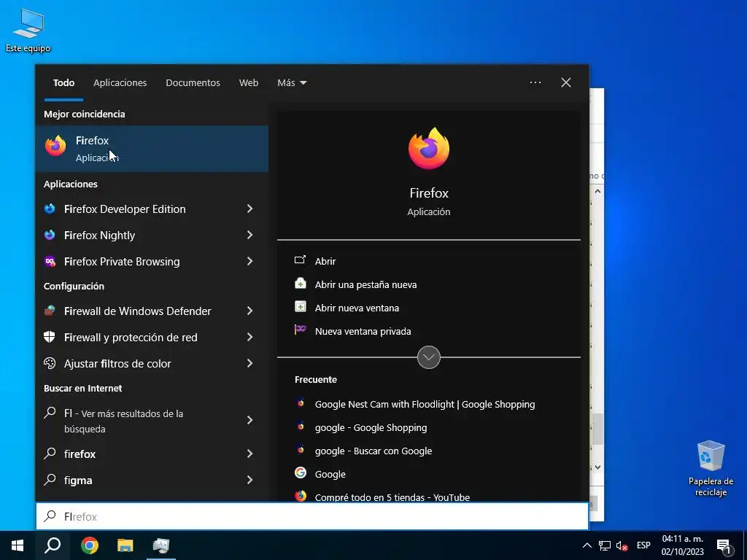Click the Abrir open-window icon
This screenshot has width=747, height=560.
coord(300,260)
